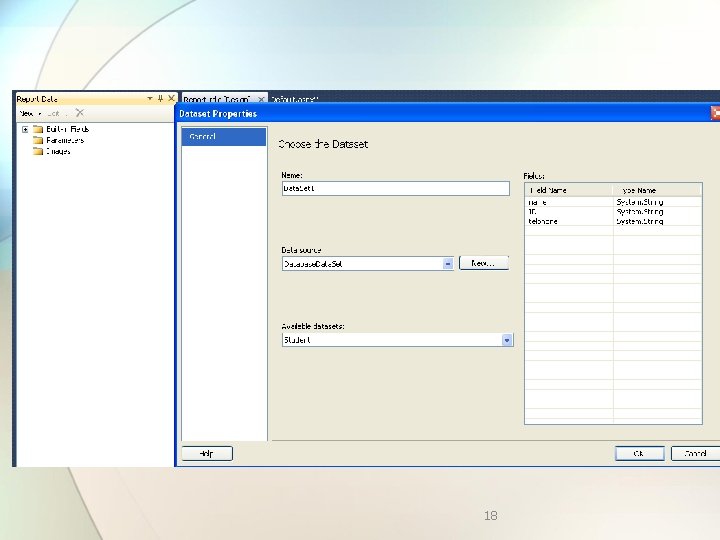Close the Report Data panel

(171, 98)
